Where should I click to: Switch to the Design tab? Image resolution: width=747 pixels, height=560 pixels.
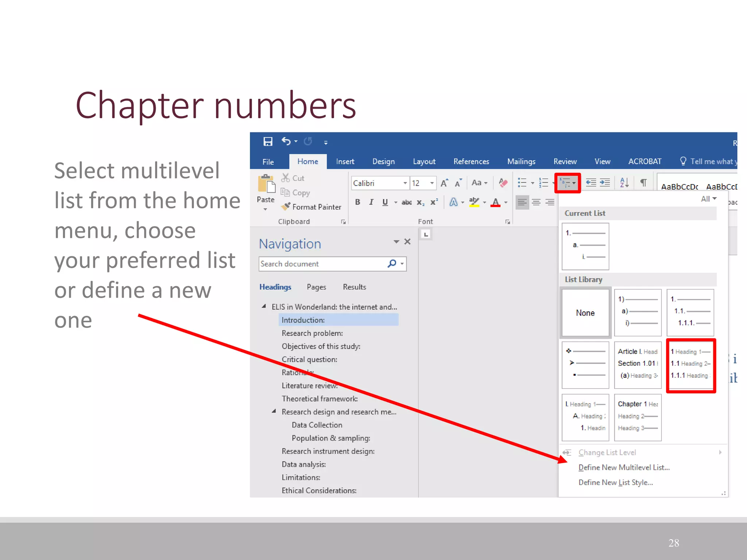click(x=383, y=162)
